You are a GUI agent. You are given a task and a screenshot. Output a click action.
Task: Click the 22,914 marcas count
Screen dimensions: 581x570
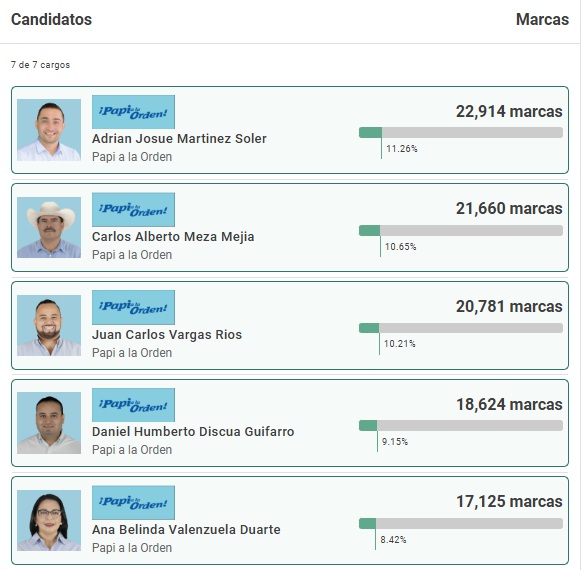pos(509,111)
